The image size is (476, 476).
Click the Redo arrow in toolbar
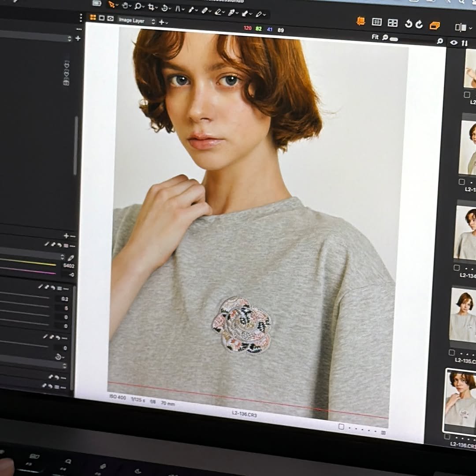click(x=419, y=24)
